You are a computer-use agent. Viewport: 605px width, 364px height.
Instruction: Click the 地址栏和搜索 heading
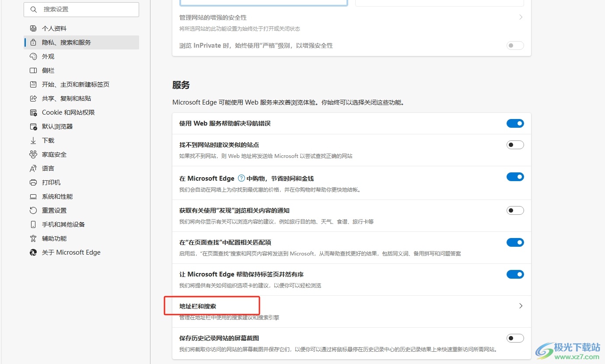pos(198,306)
